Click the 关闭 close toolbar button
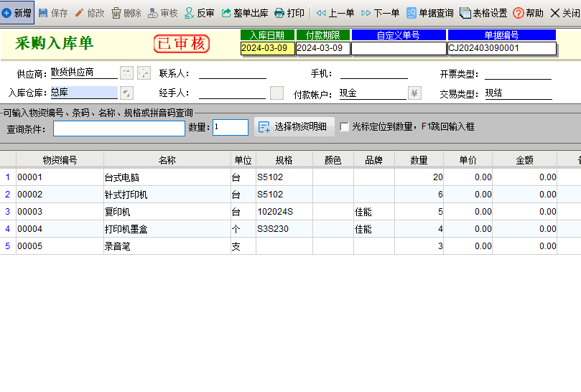581x392 pixels. click(x=565, y=14)
